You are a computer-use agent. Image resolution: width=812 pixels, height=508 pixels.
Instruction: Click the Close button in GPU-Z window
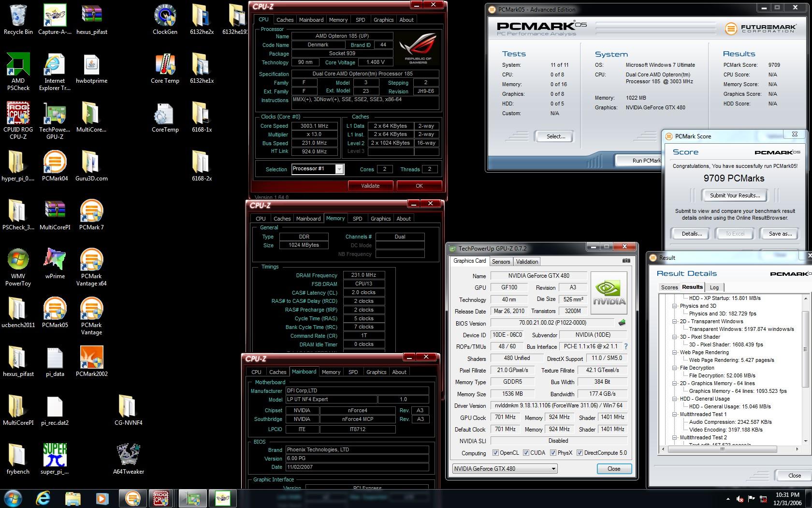tap(614, 469)
